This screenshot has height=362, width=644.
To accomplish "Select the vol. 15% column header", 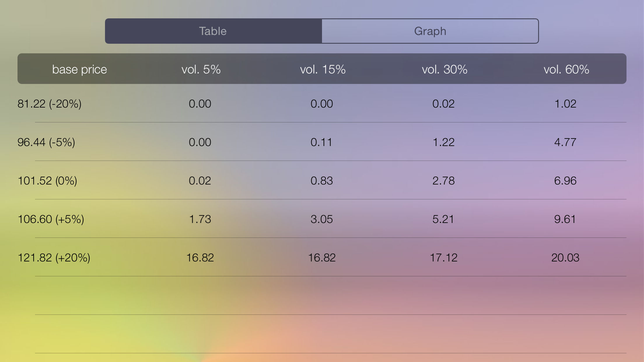I will (x=322, y=69).
